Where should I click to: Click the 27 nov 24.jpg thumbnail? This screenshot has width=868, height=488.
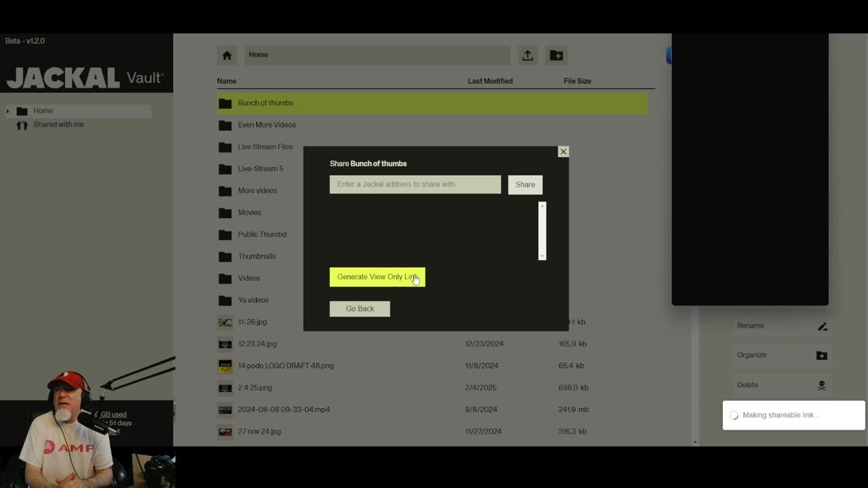point(225,432)
